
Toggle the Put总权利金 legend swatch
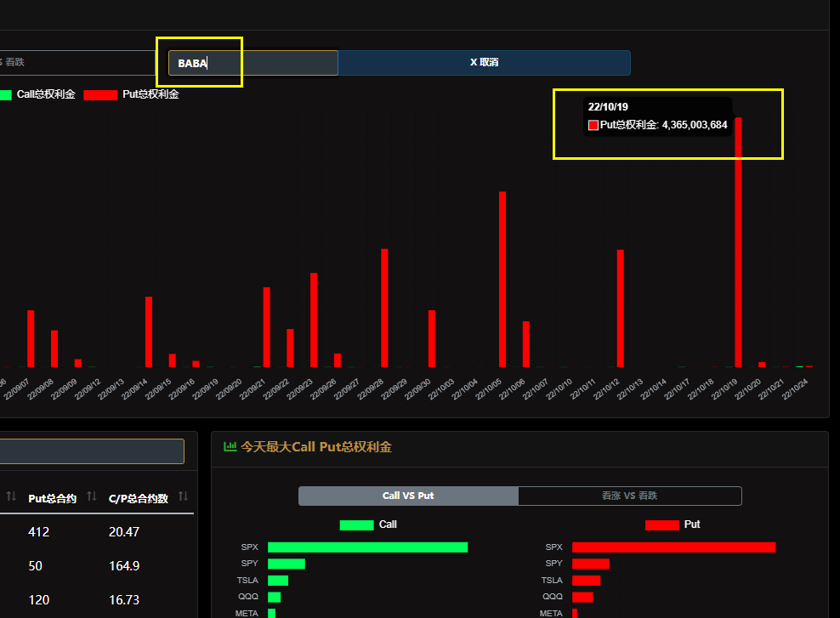click(x=100, y=95)
